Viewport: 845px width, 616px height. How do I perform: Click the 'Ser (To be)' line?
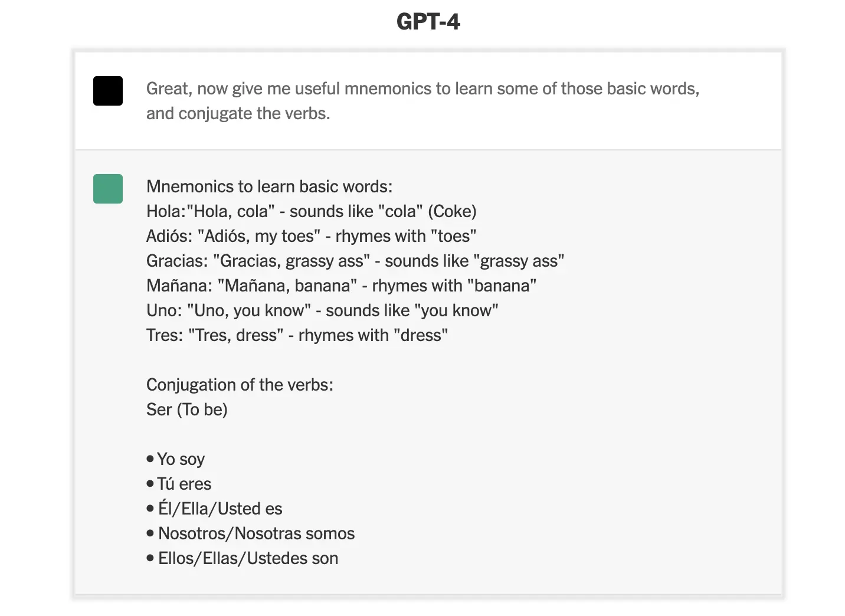[187, 409]
